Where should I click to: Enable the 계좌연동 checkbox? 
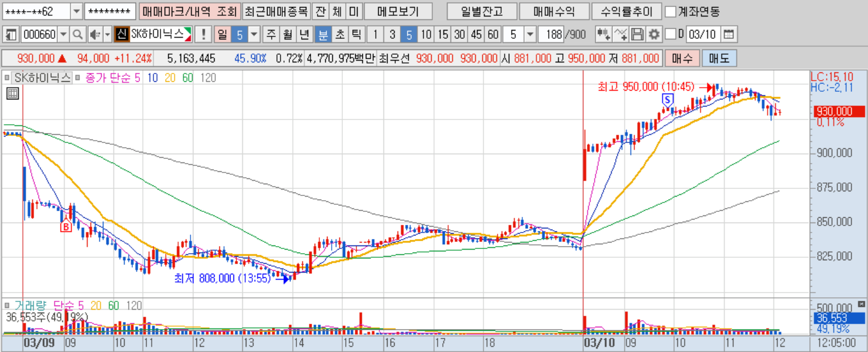click(670, 11)
